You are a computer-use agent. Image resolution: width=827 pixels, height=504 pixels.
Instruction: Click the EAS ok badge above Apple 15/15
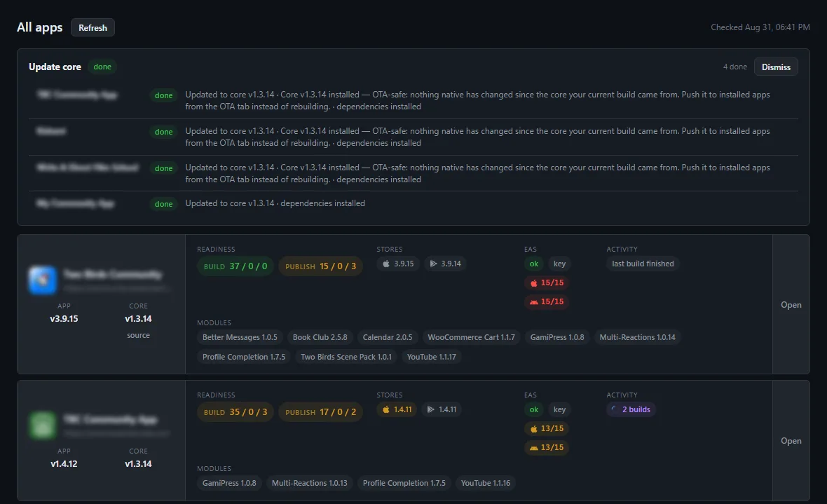534,264
